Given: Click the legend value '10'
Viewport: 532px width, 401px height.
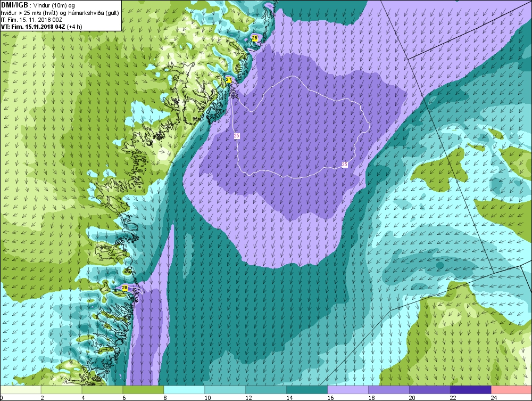Looking at the screenshot, I should coord(207,398).
